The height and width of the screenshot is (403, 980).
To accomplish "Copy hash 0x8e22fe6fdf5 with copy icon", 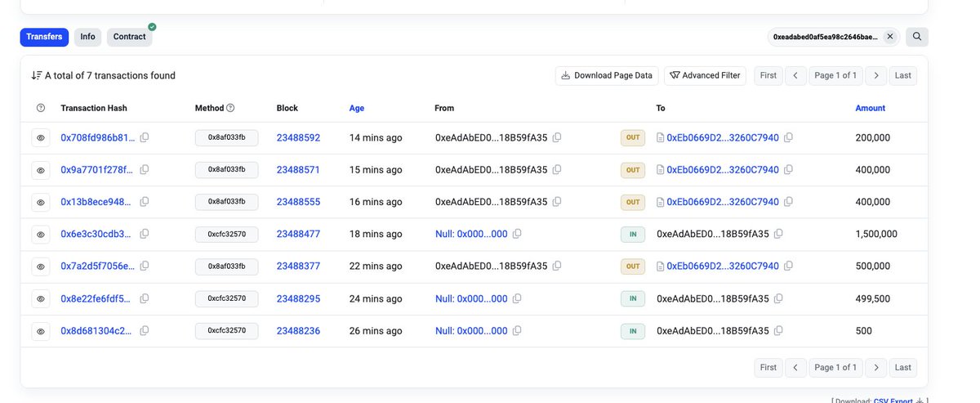I will point(145,298).
